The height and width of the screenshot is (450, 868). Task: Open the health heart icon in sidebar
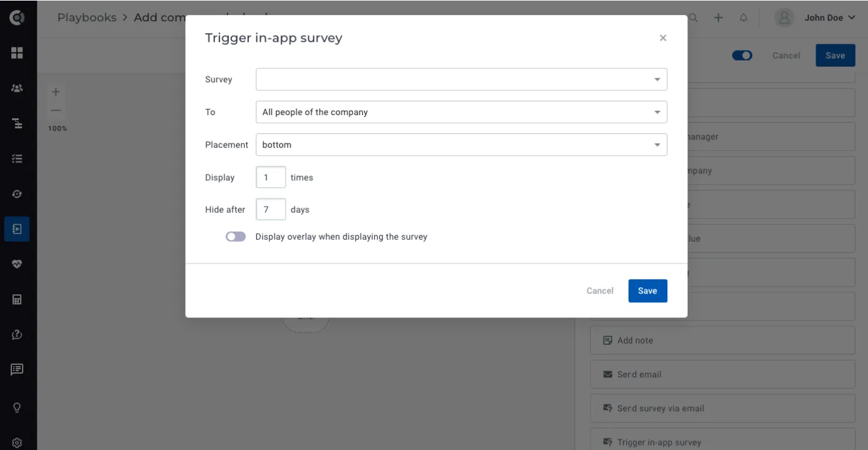click(x=17, y=264)
